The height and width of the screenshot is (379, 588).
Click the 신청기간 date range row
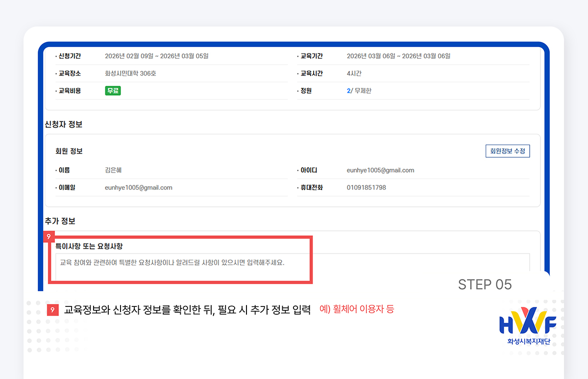click(x=157, y=56)
